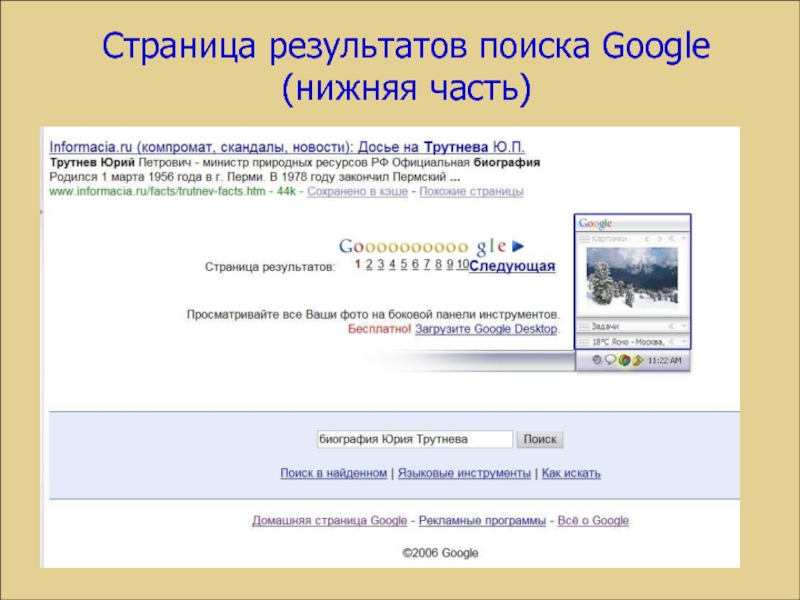Click the snowy mountain photo in sidebar
Screen dimensions: 800x600
632,278
